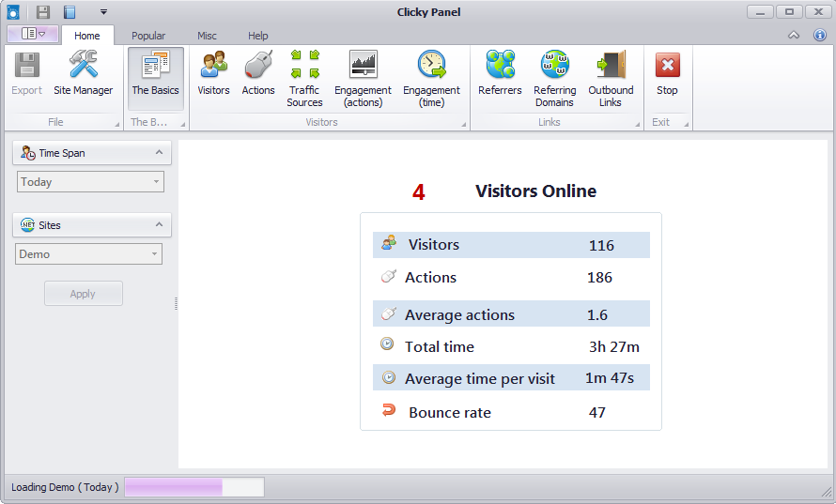Click the loading progress bar

click(194, 487)
